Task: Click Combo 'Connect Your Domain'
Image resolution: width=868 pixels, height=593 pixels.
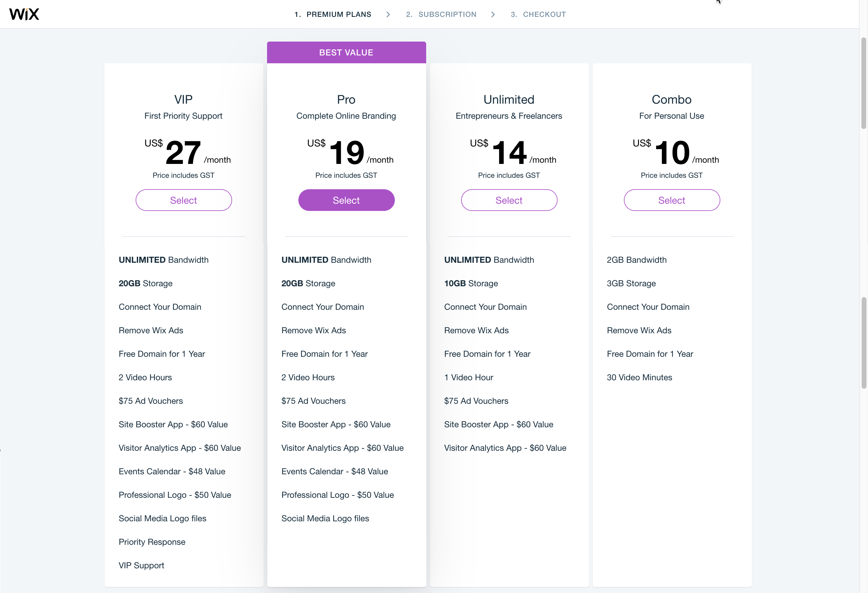Action: point(648,306)
